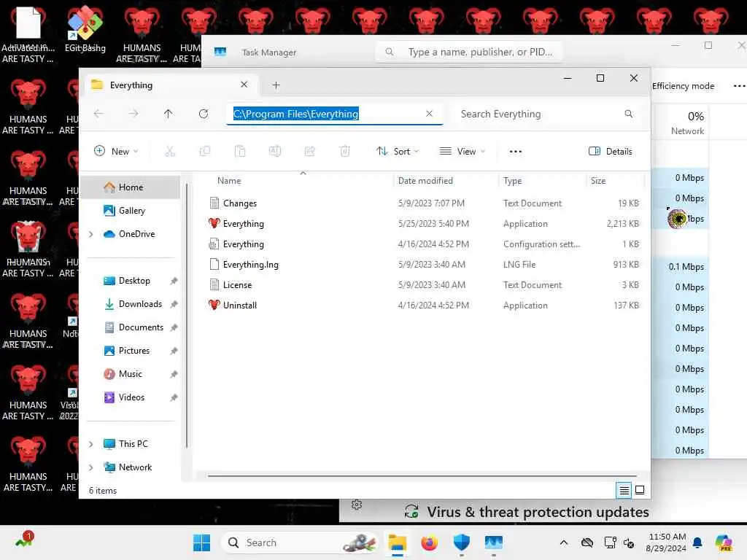Image resolution: width=747 pixels, height=560 pixels.
Task: Click the magnifier icon in Search Everything box
Action: [628, 114]
